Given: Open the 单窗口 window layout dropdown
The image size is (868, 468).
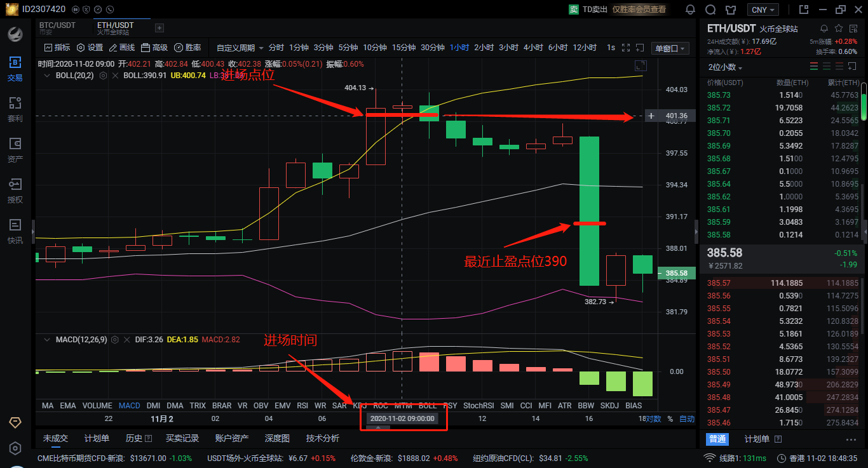Looking at the screenshot, I should click(x=670, y=48).
